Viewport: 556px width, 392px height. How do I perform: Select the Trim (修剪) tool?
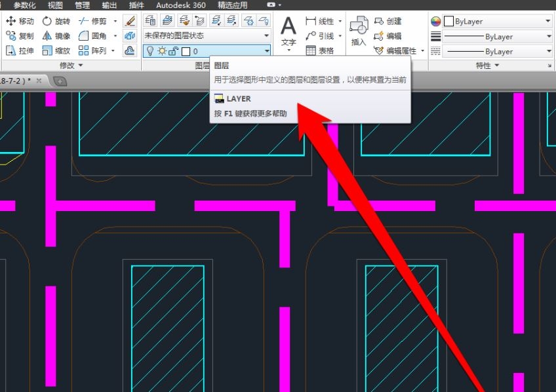click(92, 21)
